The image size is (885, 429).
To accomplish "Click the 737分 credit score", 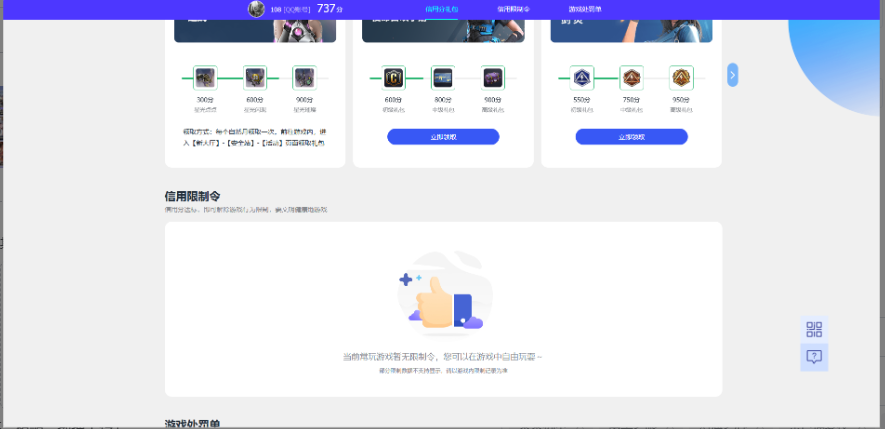I will pos(330,8).
